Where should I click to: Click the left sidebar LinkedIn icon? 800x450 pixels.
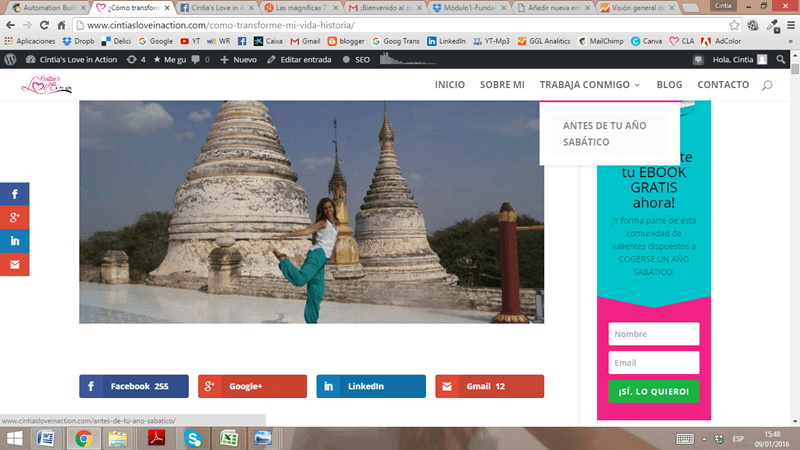click(15, 241)
